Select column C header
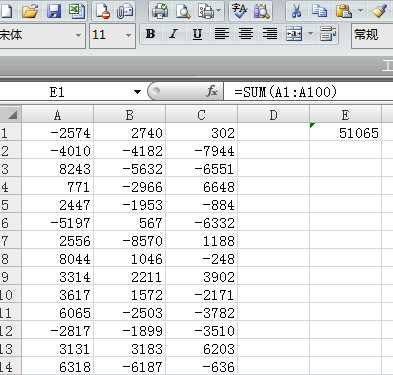This screenshot has width=393, height=375. point(202,115)
